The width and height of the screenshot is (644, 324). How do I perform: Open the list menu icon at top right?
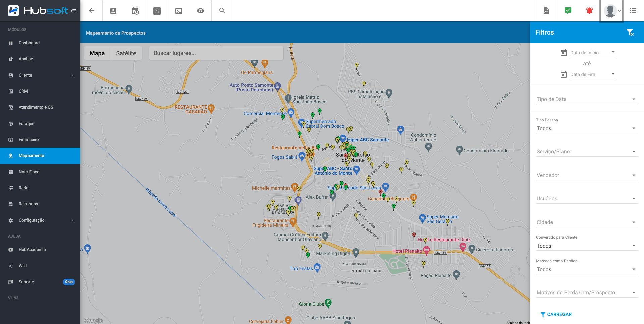[633, 11]
